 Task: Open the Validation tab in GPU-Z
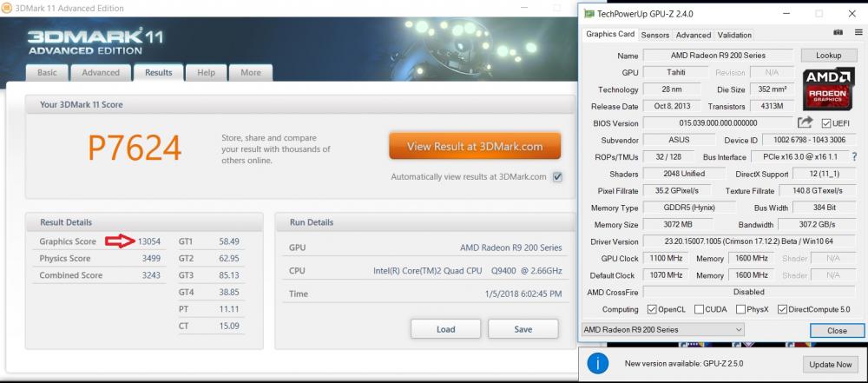point(734,35)
